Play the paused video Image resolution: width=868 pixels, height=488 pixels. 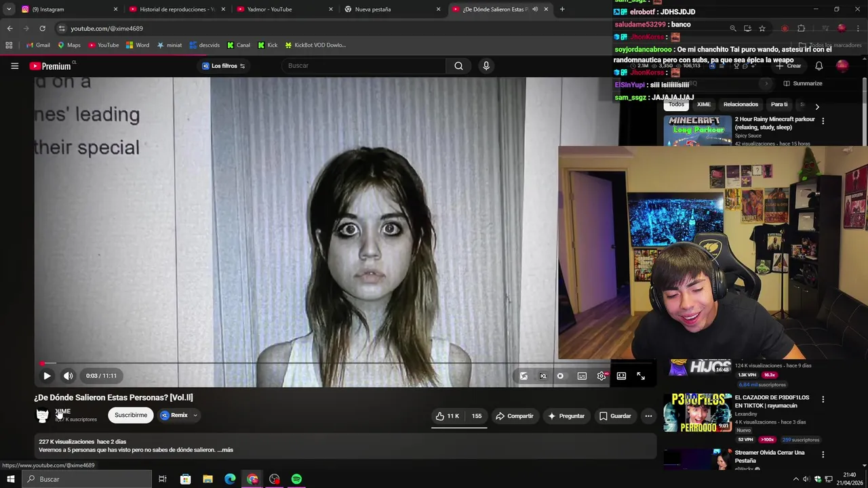47,375
